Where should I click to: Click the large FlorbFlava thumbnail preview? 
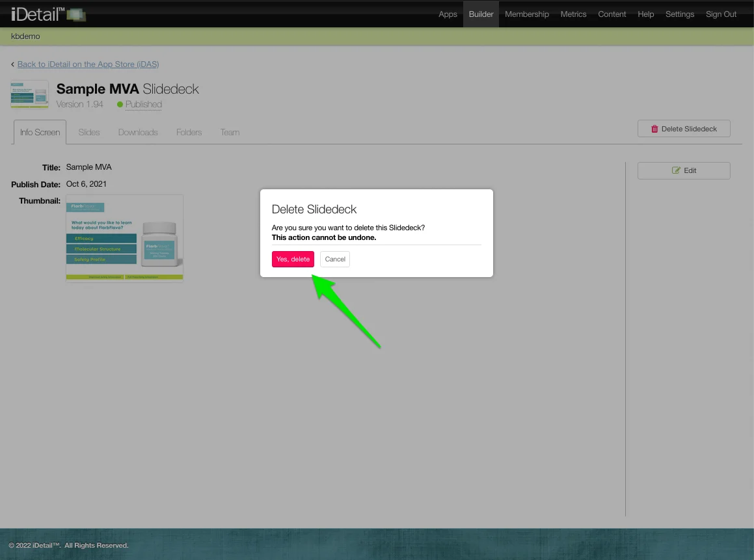[x=124, y=239]
